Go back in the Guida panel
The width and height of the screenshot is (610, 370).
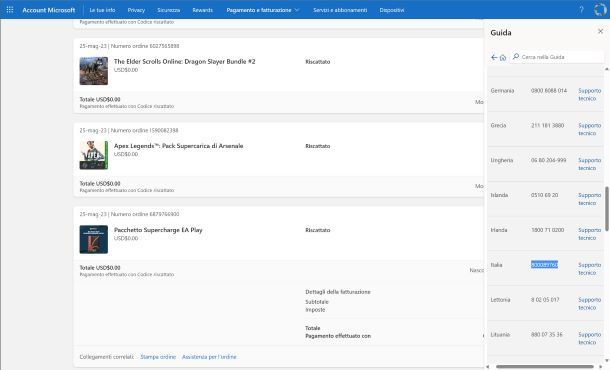tap(494, 57)
